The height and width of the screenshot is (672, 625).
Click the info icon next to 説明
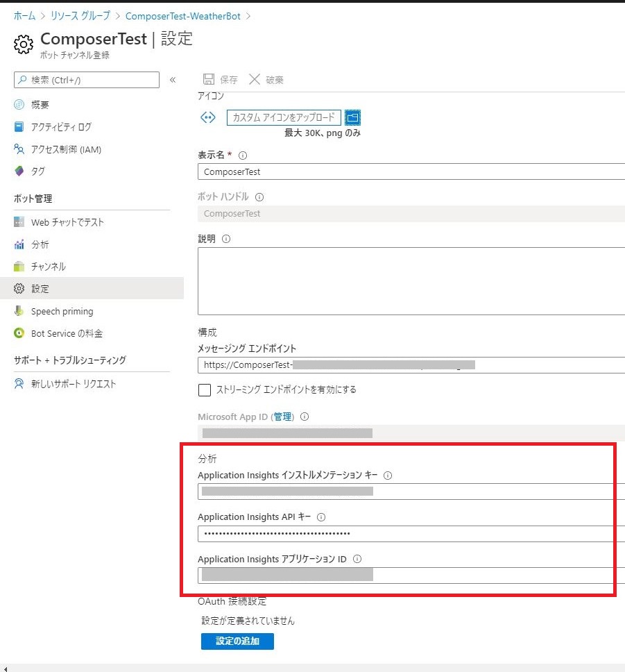tap(226, 239)
